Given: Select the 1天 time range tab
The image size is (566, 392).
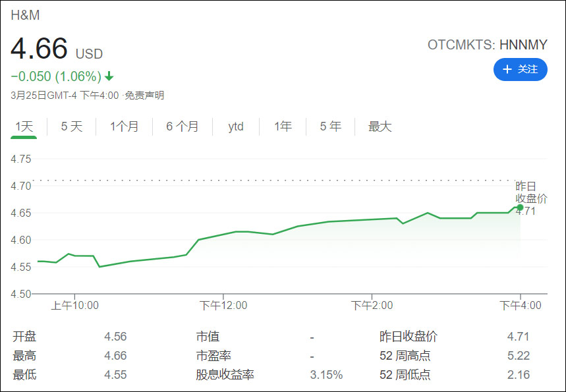Looking at the screenshot, I should click(x=24, y=126).
